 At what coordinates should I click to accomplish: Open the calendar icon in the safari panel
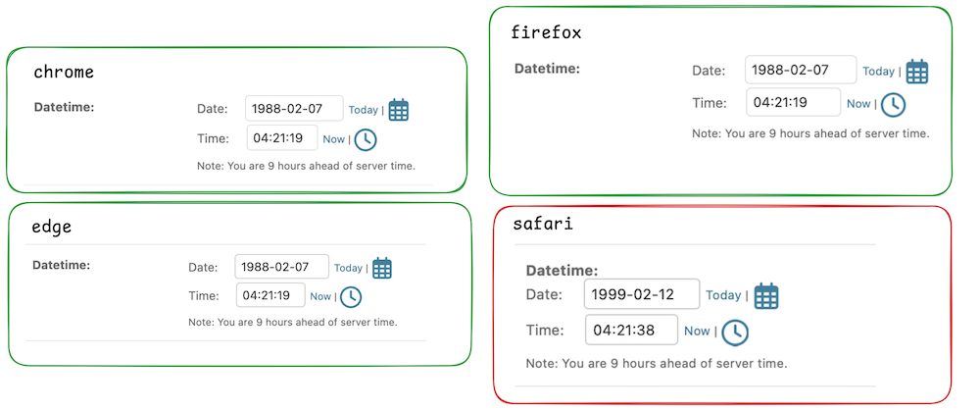pyautogui.click(x=766, y=296)
